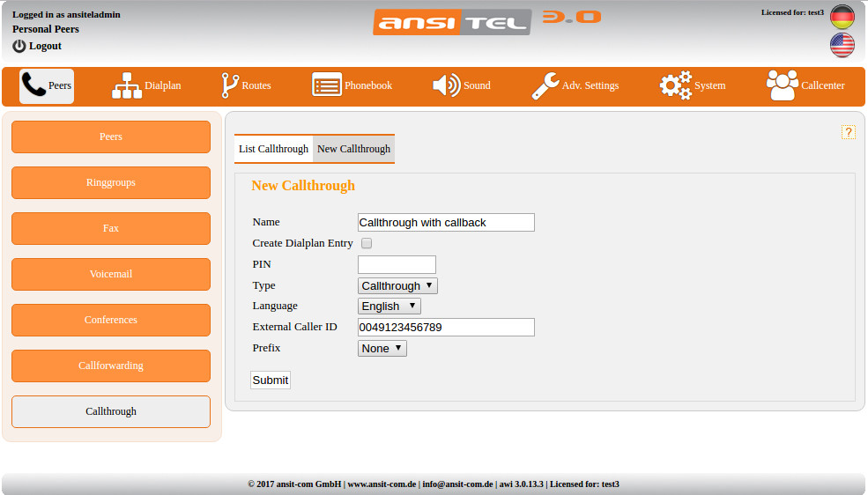Click the Routes branch icon

point(230,85)
